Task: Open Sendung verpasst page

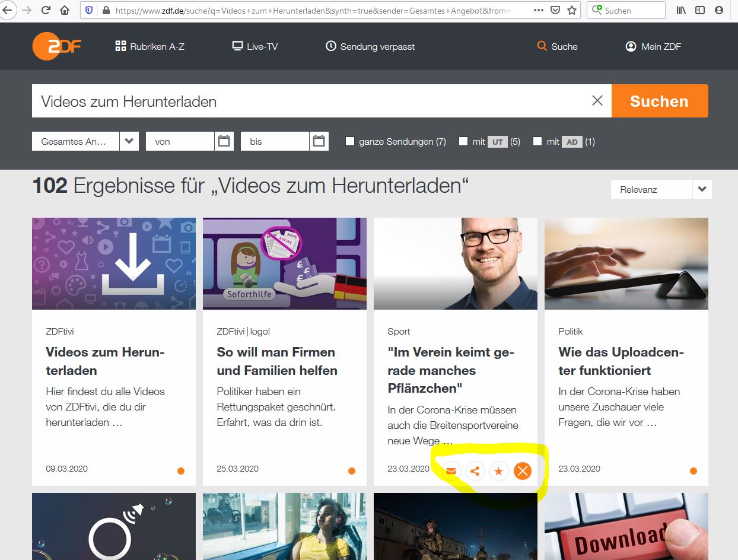Action: point(370,46)
